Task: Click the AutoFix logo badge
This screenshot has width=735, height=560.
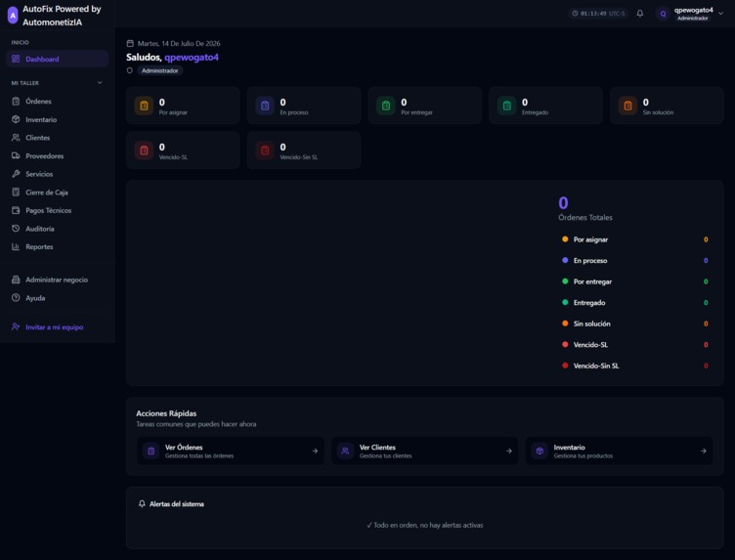Action: coord(13,15)
